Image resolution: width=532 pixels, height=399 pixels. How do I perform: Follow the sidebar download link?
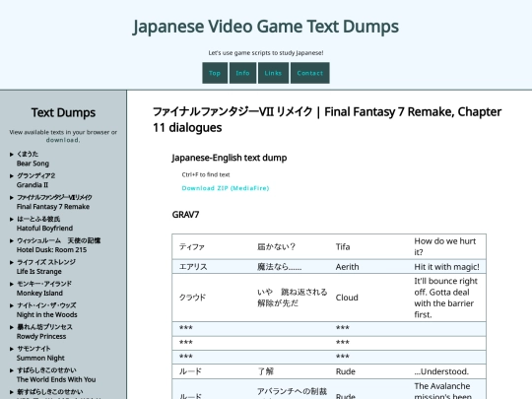pos(63,140)
